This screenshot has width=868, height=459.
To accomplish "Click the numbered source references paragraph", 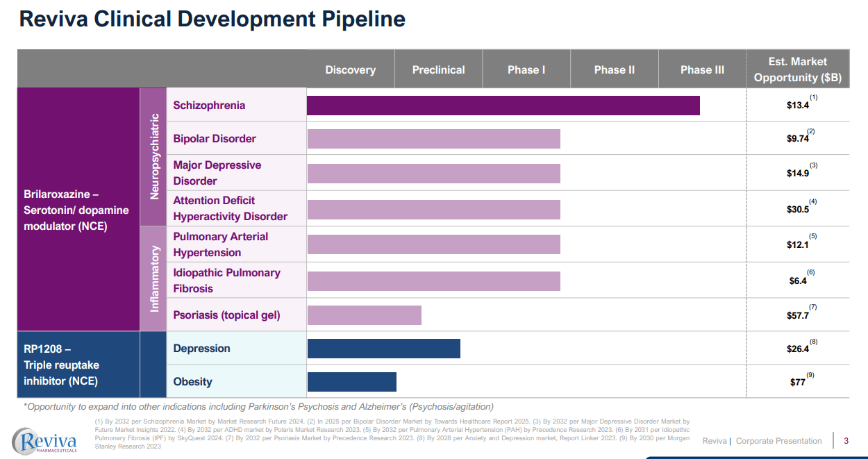I will pyautogui.click(x=392, y=433).
